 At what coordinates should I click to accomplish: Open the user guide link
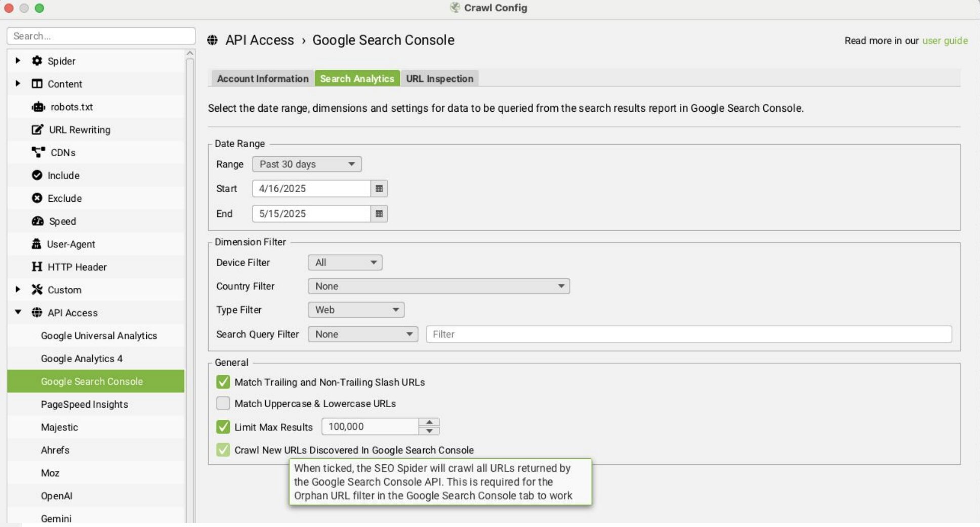point(945,40)
